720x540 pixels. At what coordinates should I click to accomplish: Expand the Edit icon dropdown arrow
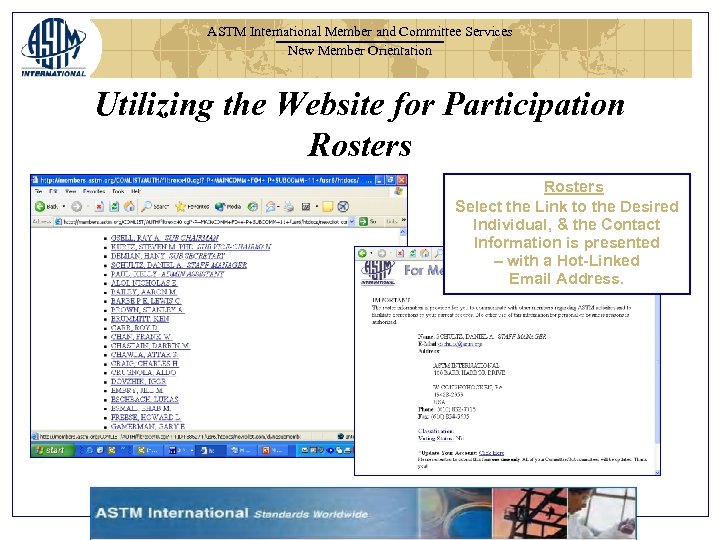point(316,207)
